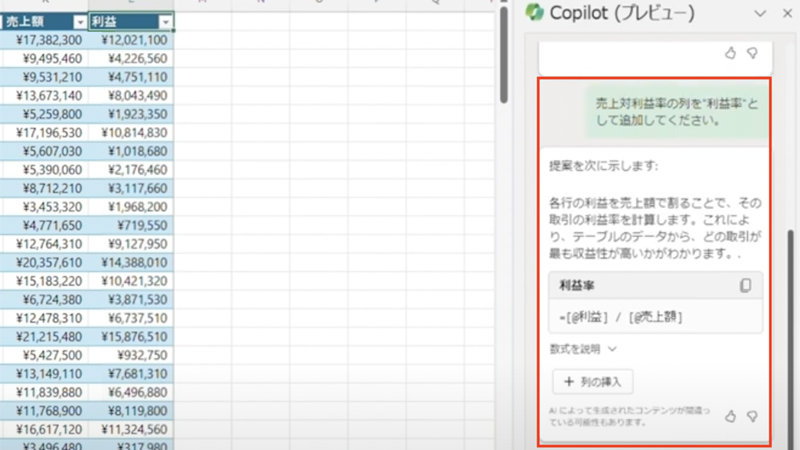Click the formula text =[@利益] / [@売上額]
The image size is (800, 450).
click(620, 317)
